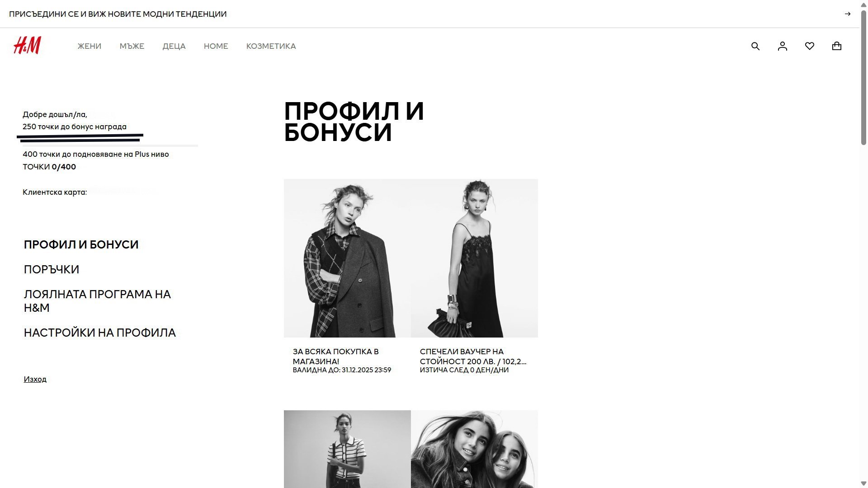Open the КОЗМЕТИКА menu
The height and width of the screenshot is (488, 868).
tap(271, 46)
